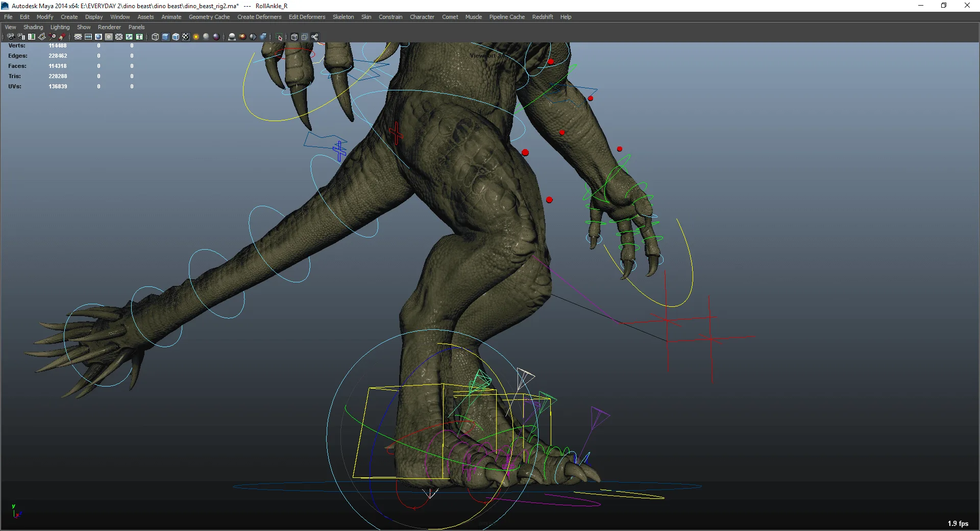The height and width of the screenshot is (531, 980).
Task: Open the Comet menu
Action: click(450, 17)
